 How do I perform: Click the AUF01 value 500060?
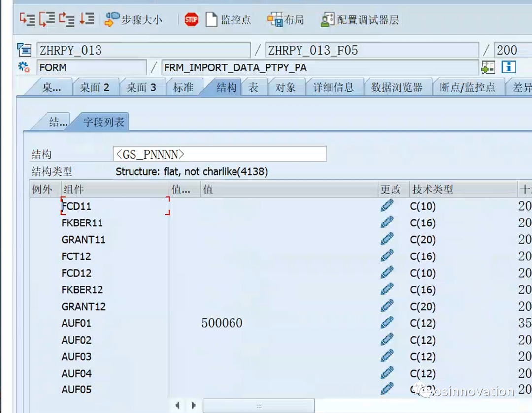222,323
